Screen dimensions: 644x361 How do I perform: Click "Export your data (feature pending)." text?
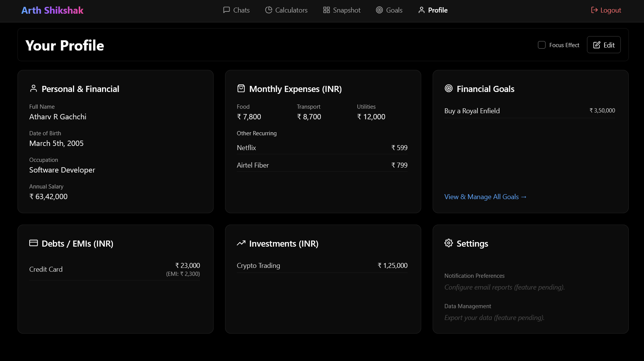tap(494, 318)
